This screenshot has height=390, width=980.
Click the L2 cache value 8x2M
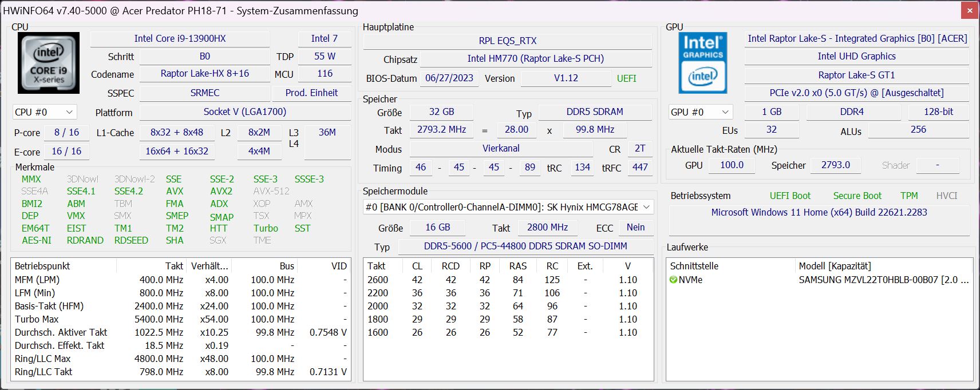tap(259, 133)
